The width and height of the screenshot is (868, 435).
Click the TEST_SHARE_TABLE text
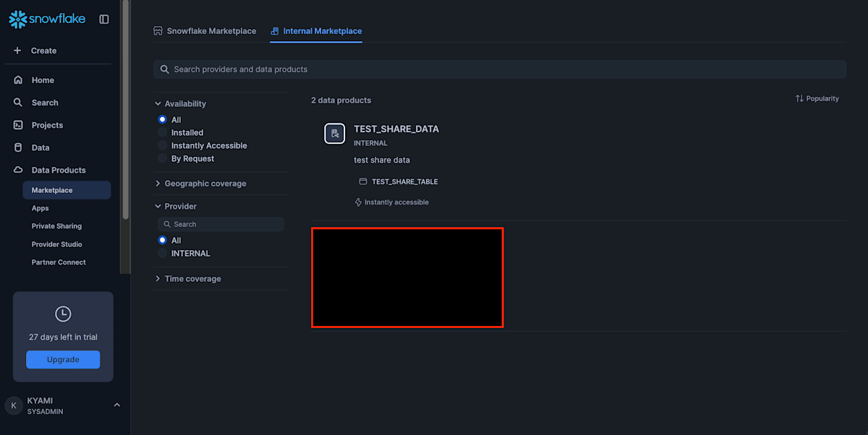coord(405,182)
